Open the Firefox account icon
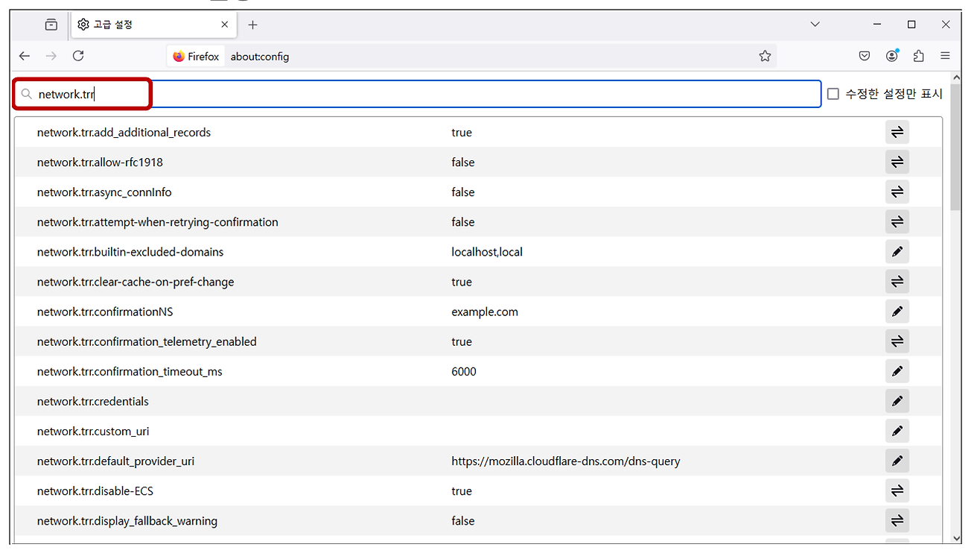980x556 pixels. (892, 56)
